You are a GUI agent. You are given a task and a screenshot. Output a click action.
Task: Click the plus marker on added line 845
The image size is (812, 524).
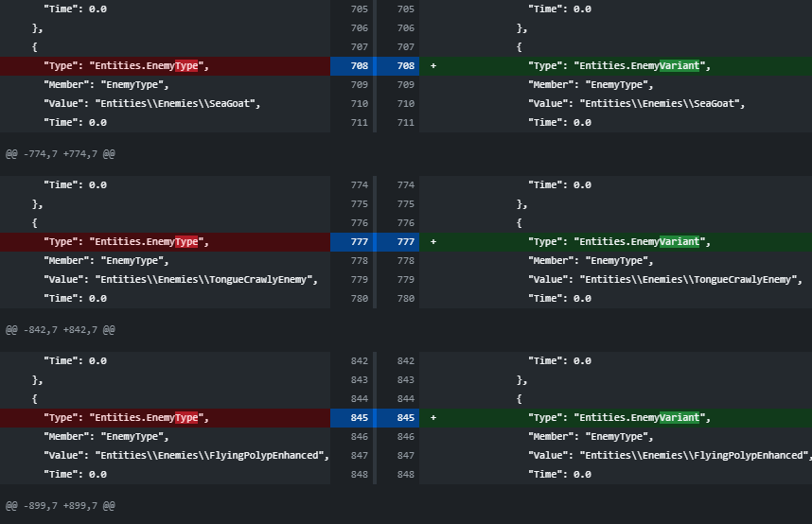click(x=433, y=418)
